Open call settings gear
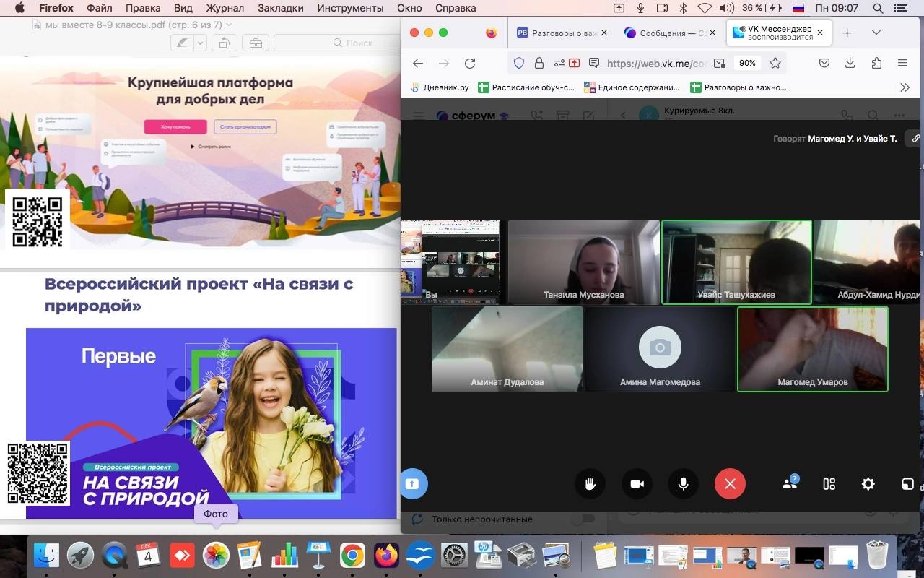 pos(868,484)
